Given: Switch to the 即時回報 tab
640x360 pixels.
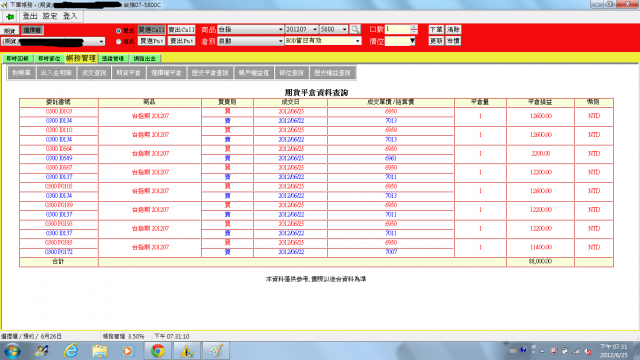Looking at the screenshot, I should pyautogui.click(x=18, y=59).
